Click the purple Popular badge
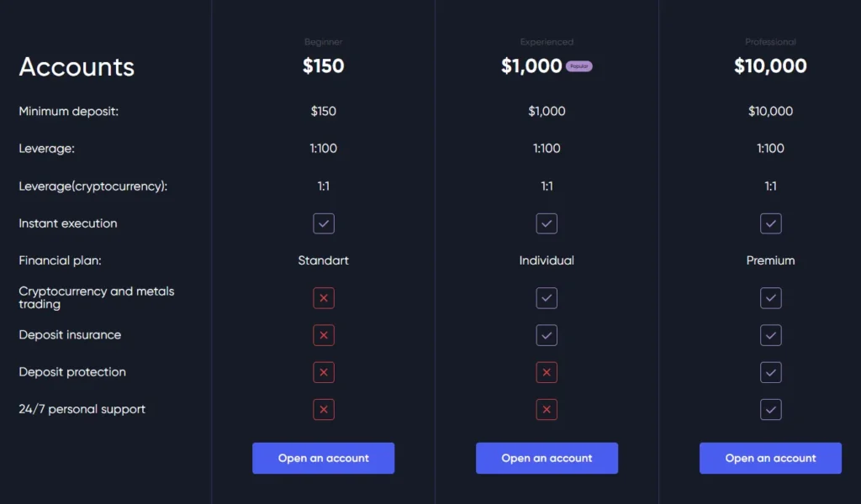Screen dimensions: 861x504 tap(578, 66)
